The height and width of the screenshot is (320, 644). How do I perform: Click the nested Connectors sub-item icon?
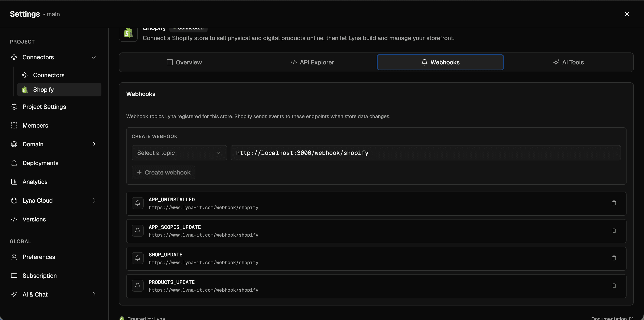[x=25, y=75]
